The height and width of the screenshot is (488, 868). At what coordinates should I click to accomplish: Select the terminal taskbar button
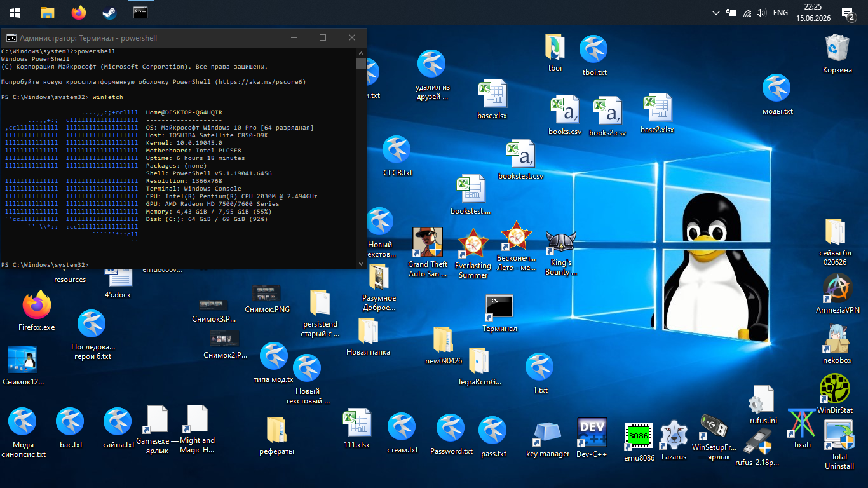click(x=140, y=12)
